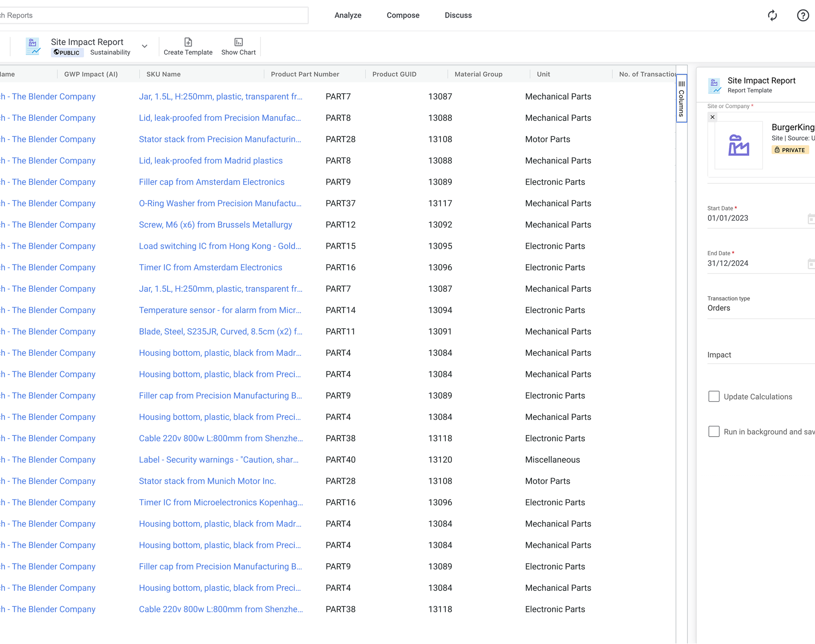The height and width of the screenshot is (644, 815).
Task: Select the 13095 Product GUID cell
Action: [440, 246]
